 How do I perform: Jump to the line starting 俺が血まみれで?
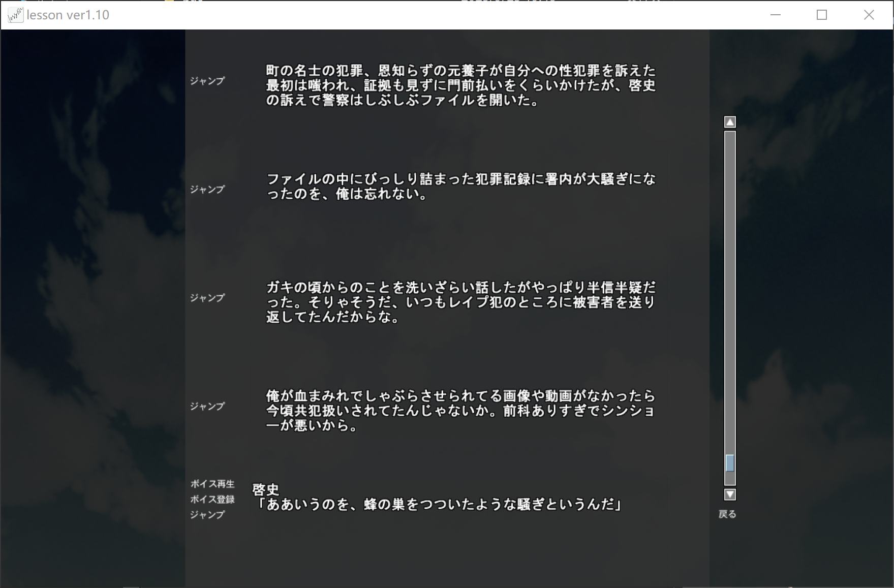[207, 406]
